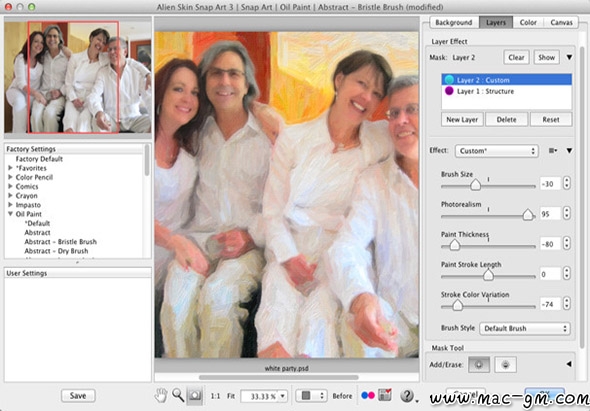Expand the Color Pencil preset category
Screen dimensions: 590x411
tap(11, 177)
